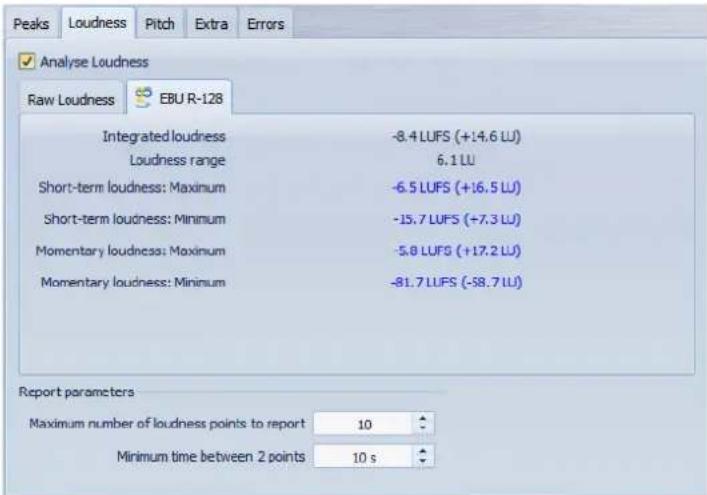707x495 pixels.
Task: Open the Extra tab
Action: pos(211,24)
